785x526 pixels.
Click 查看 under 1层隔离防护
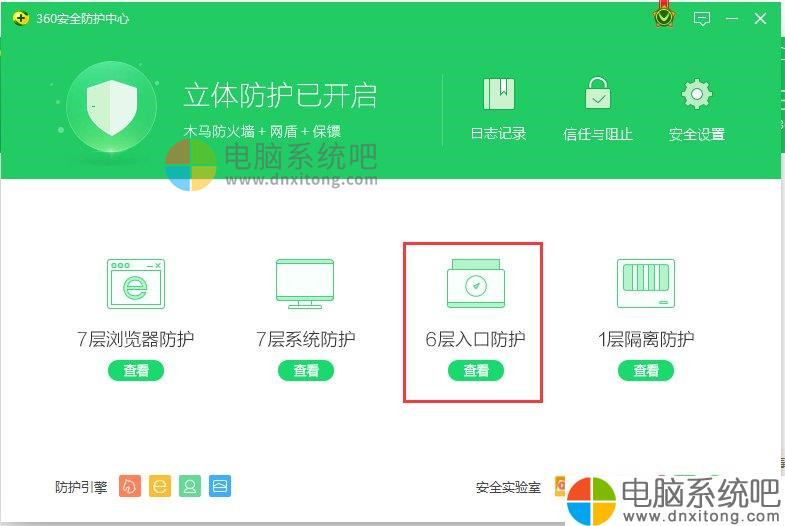(646, 370)
